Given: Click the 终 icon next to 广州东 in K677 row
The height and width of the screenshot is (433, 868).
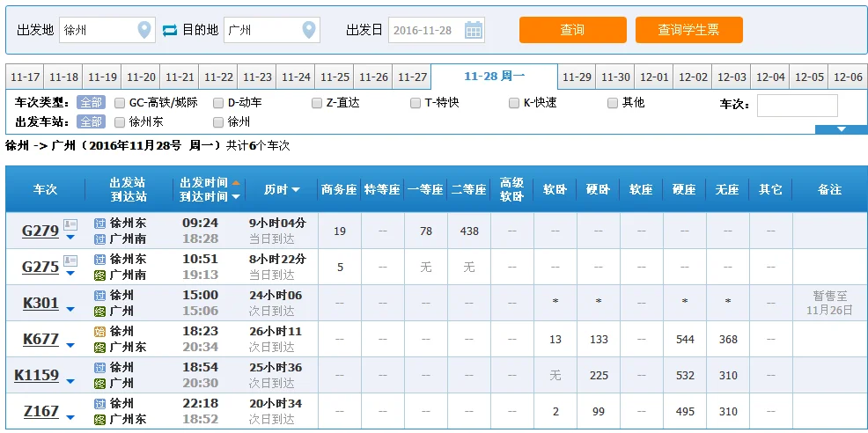Looking at the screenshot, I should [x=99, y=348].
